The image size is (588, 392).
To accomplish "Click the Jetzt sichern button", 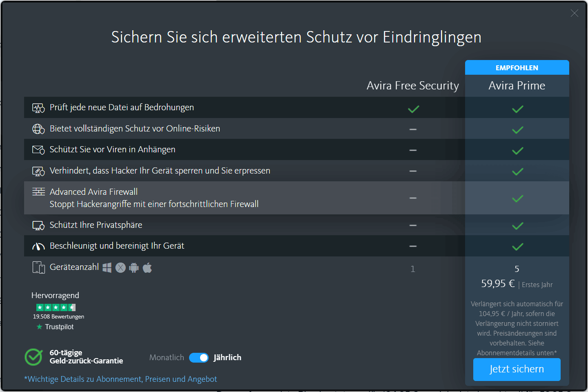I will coord(517,369).
